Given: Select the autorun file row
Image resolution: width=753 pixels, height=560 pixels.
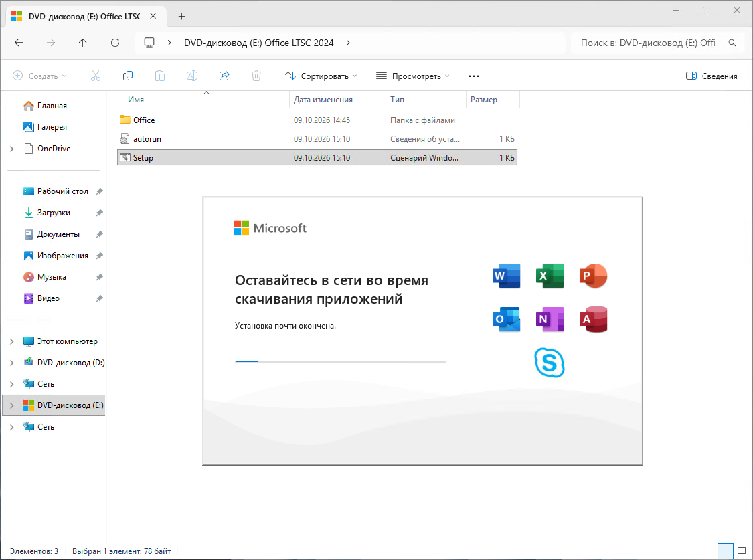Looking at the screenshot, I should pyautogui.click(x=317, y=139).
